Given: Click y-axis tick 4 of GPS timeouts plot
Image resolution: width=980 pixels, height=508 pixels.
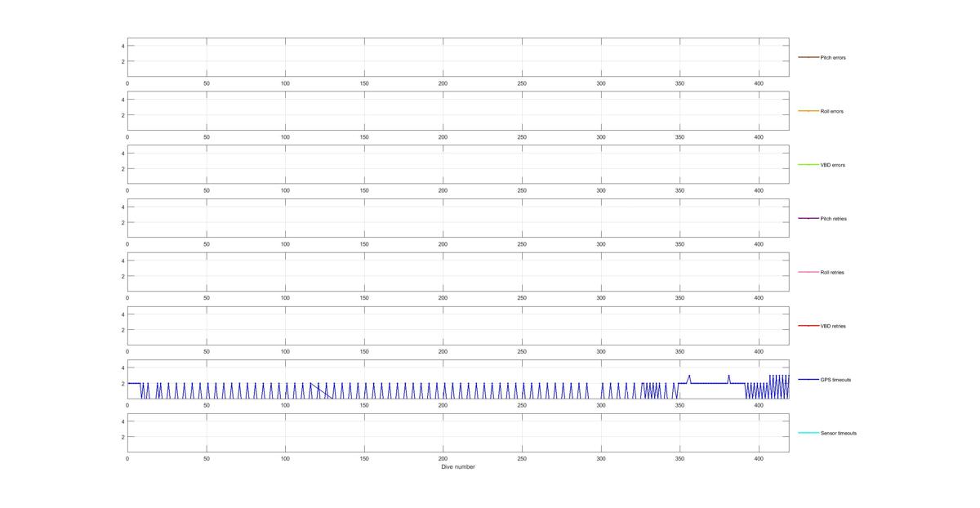Looking at the screenshot, I should 122,368.
